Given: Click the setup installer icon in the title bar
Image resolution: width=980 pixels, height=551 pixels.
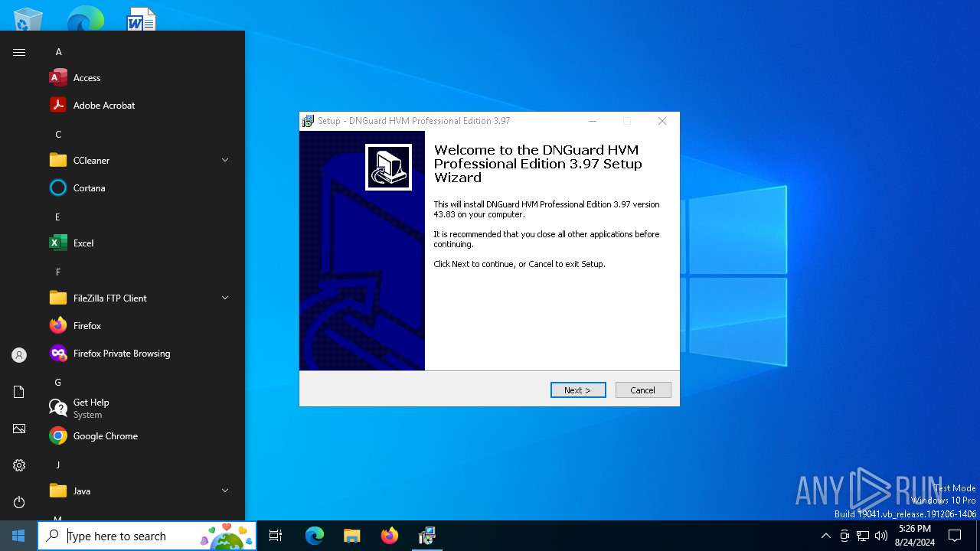Looking at the screenshot, I should pyautogui.click(x=308, y=121).
